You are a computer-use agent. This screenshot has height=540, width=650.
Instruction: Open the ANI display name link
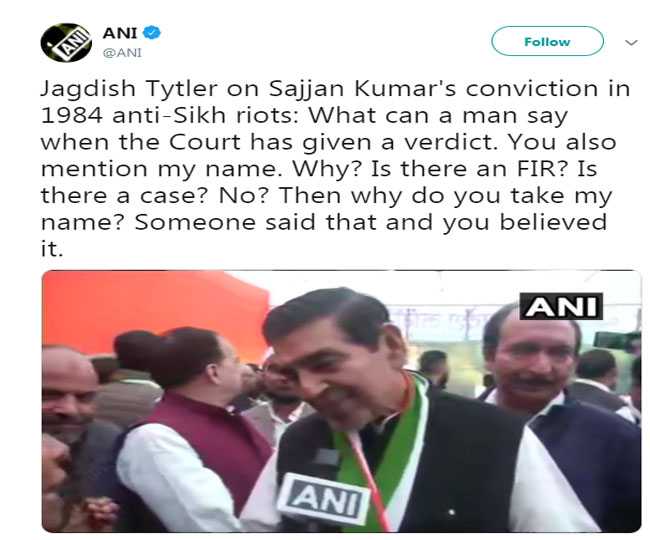pos(120,33)
